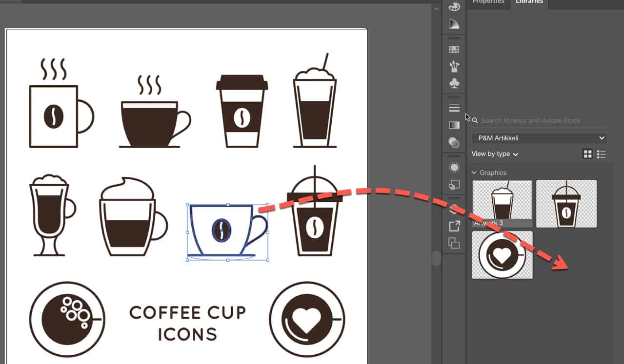Screen dimensions: 624x364
Task: Open the View by type dropdown
Action: pyautogui.click(x=494, y=154)
